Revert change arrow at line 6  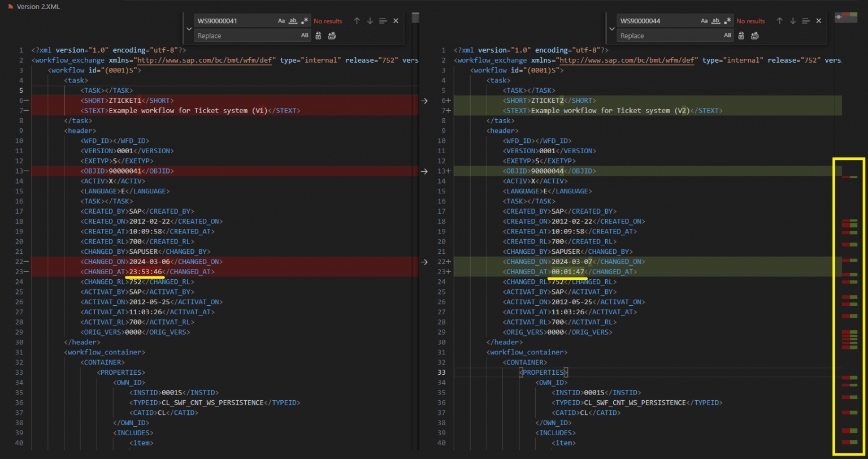point(424,101)
